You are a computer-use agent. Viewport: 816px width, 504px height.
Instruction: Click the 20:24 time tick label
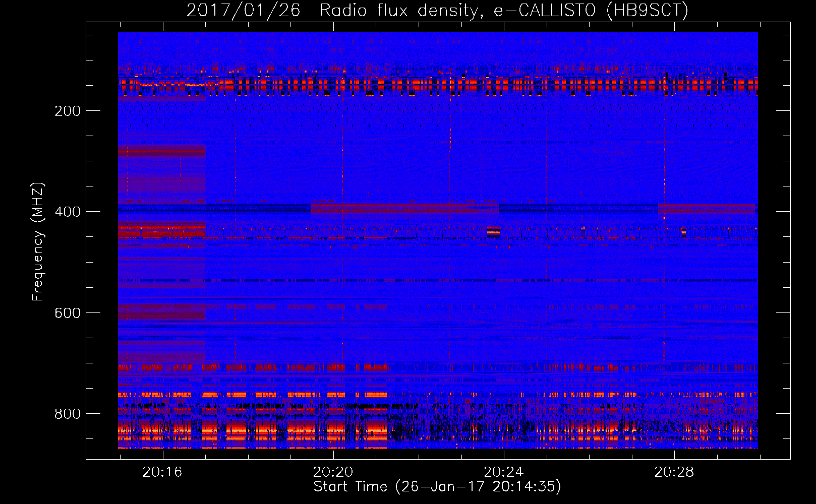pyautogui.click(x=503, y=472)
